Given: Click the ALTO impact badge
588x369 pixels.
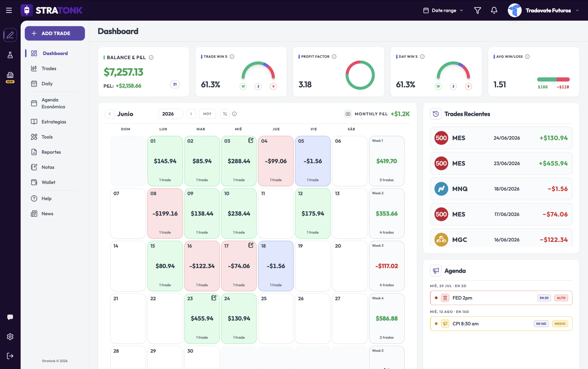Looking at the screenshot, I should tap(561, 298).
